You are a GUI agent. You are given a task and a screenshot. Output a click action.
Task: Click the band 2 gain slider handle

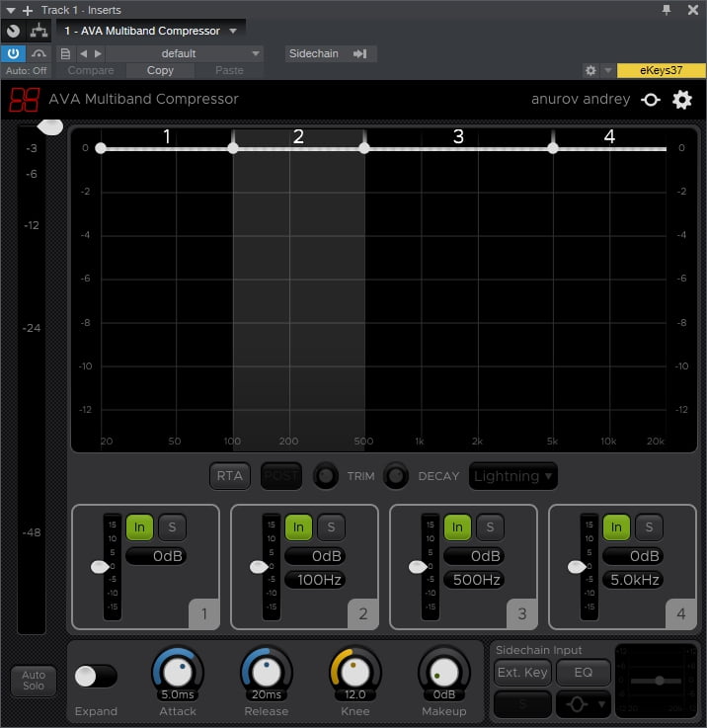(258, 567)
